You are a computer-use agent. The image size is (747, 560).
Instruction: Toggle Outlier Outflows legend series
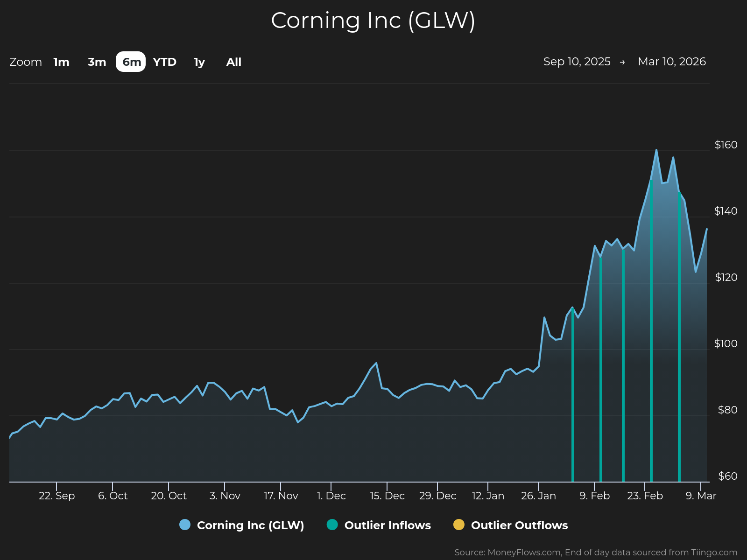[511, 525]
